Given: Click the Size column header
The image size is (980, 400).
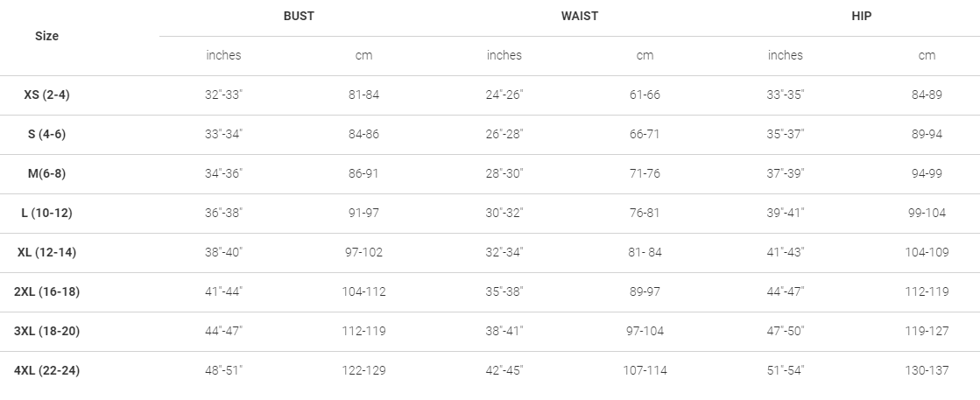Looking at the screenshot, I should [x=46, y=36].
